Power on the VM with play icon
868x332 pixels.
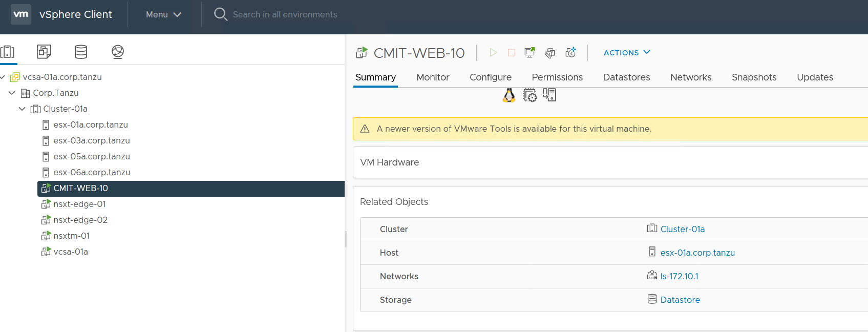coord(493,52)
